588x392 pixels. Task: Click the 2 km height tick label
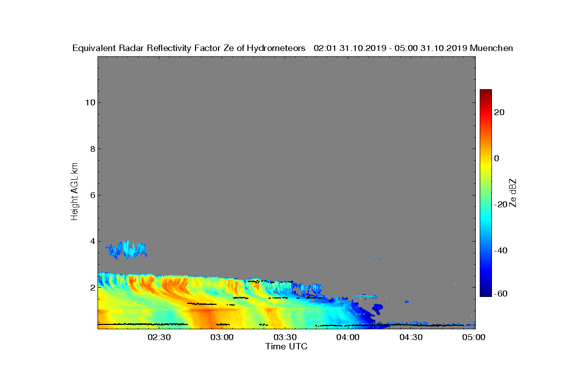(x=92, y=288)
